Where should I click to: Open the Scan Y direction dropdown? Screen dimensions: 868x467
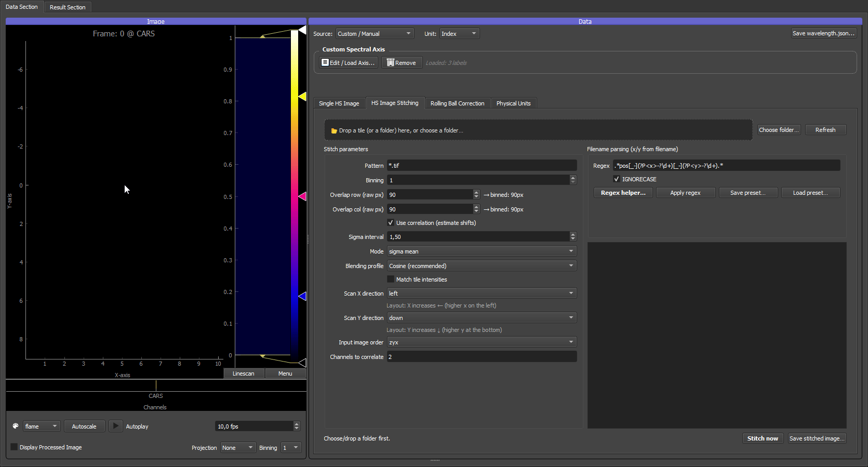(482, 318)
